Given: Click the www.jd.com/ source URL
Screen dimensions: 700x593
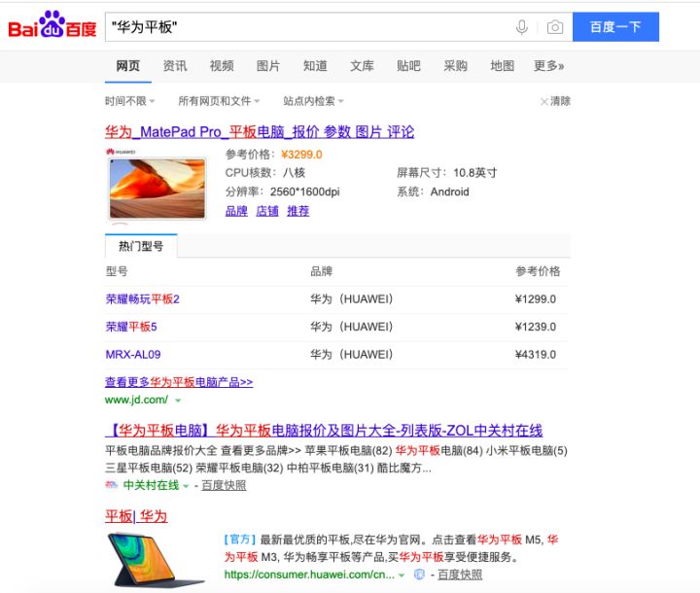Looking at the screenshot, I should click(137, 400).
